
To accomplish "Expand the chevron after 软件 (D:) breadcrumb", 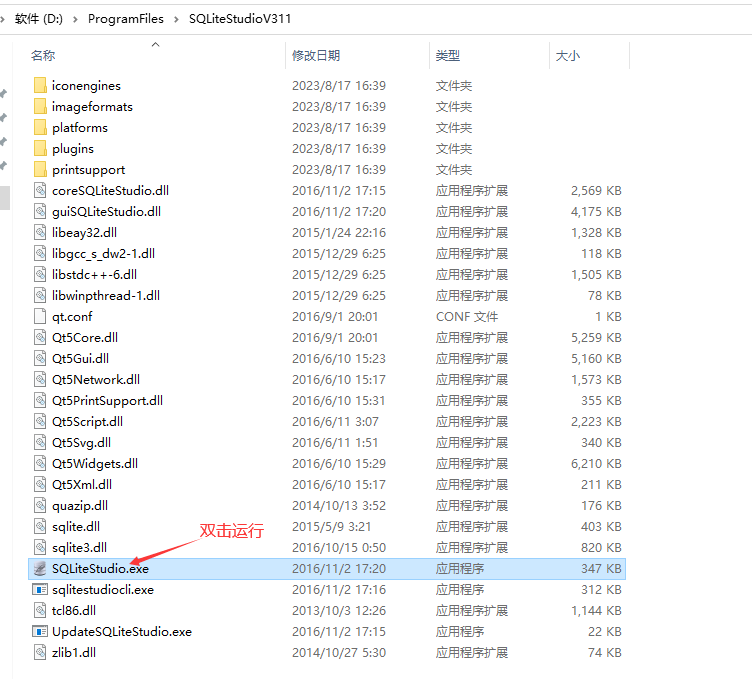I will [75, 19].
